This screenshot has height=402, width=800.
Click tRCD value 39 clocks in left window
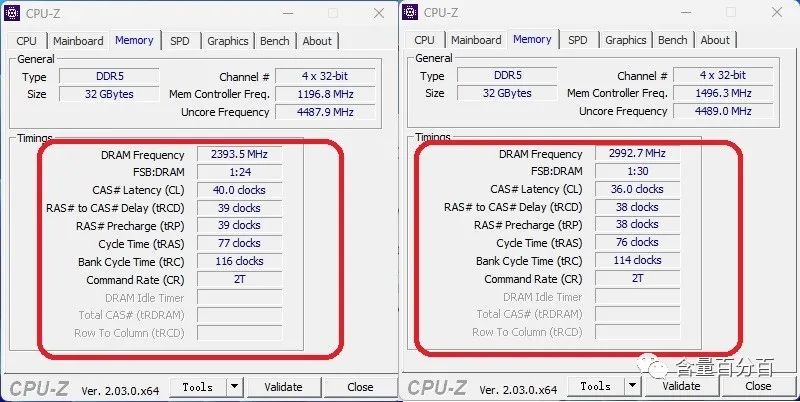239,208
